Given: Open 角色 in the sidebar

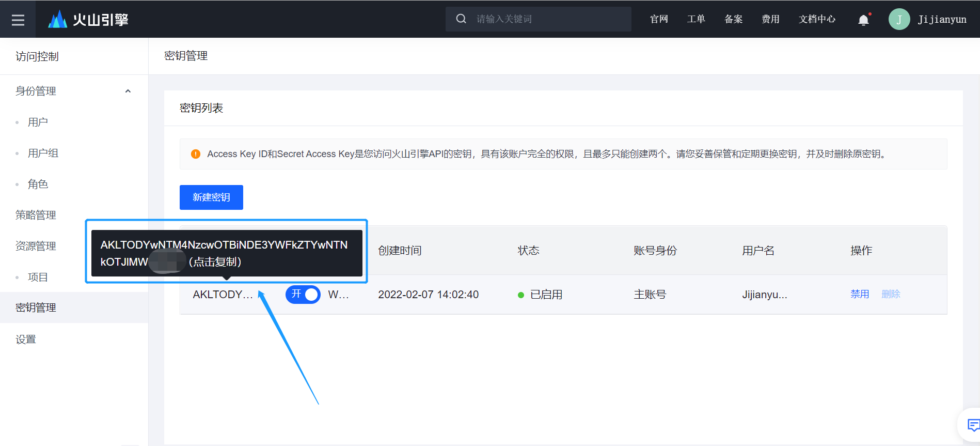Looking at the screenshot, I should (x=38, y=184).
